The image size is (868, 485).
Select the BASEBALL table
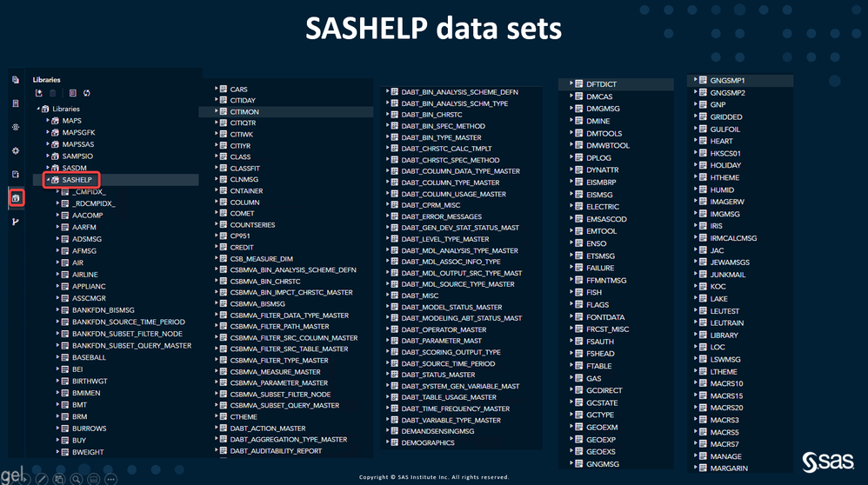point(89,357)
